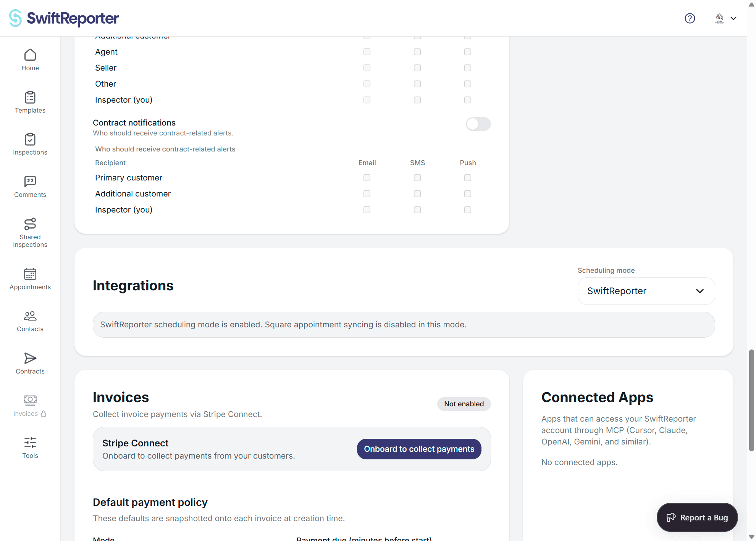Click the Scheduling mode label
Screen dimensions: 756x541
pos(606,270)
